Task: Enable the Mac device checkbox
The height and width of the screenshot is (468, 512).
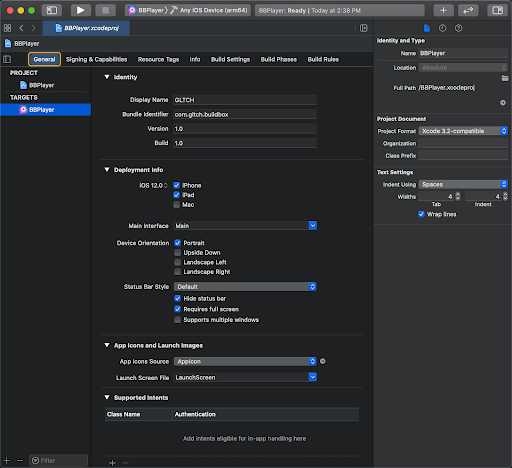Action: point(177,205)
